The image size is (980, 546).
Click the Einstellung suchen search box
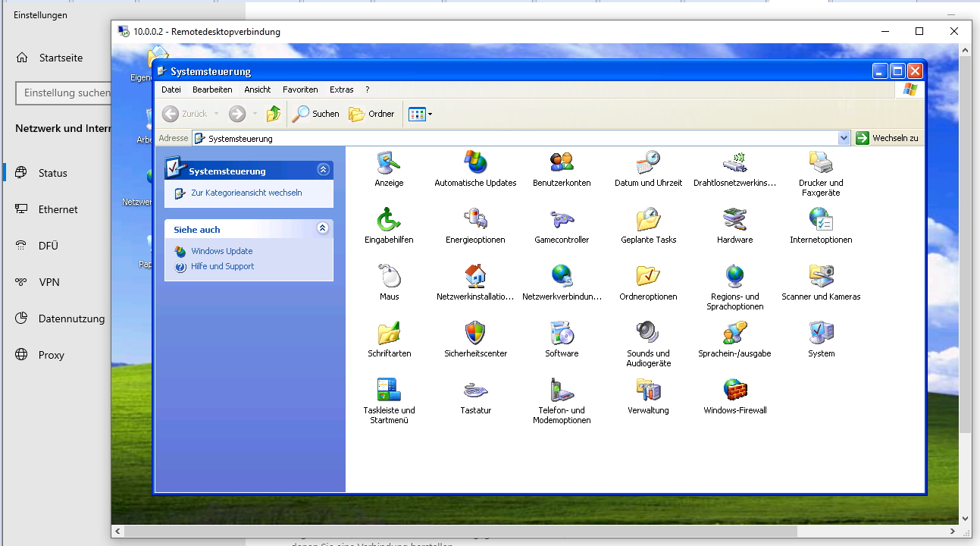[63, 93]
